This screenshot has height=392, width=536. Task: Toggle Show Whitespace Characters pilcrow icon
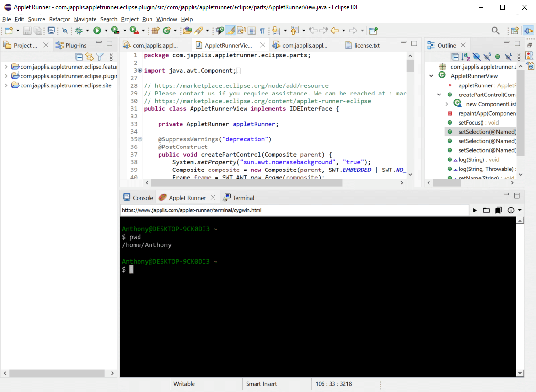coord(262,31)
